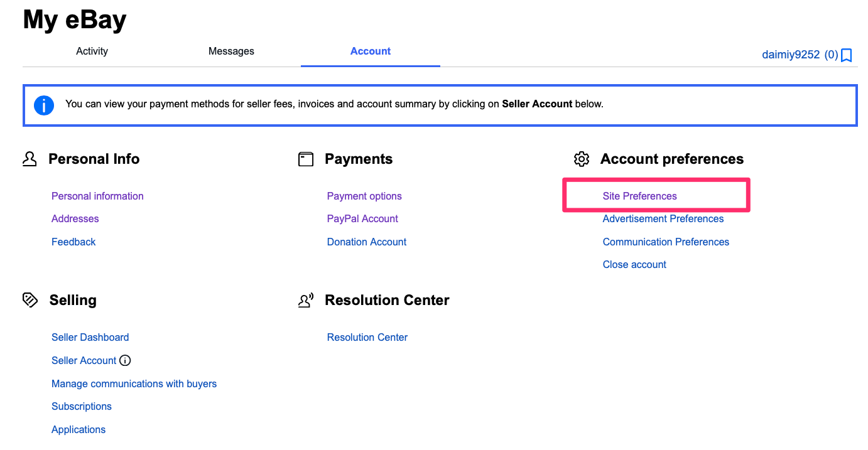Open the Messages tab
The height and width of the screenshot is (450, 868).
click(x=231, y=51)
